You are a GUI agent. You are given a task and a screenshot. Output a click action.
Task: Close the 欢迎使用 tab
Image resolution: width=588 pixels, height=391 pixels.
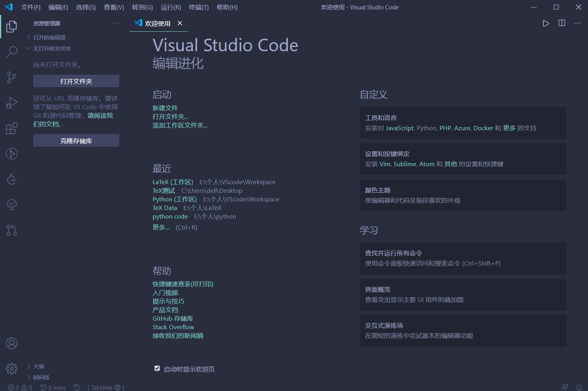pyautogui.click(x=180, y=23)
